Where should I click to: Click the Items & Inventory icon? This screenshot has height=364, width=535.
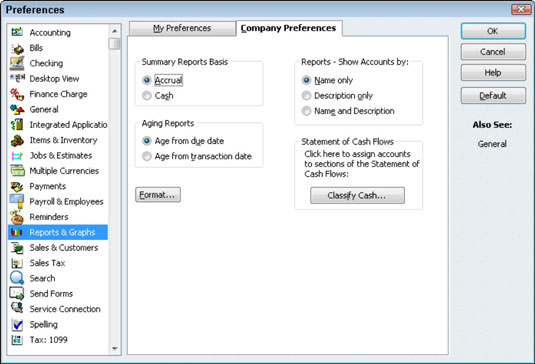(17, 140)
